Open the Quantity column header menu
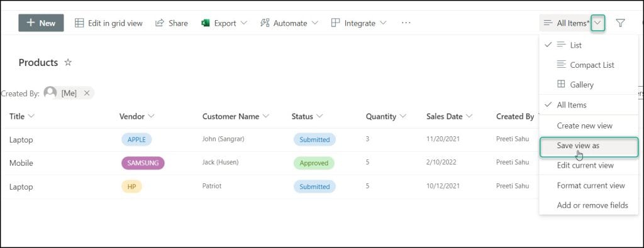Screen dimensions: 644x248 tap(386, 116)
